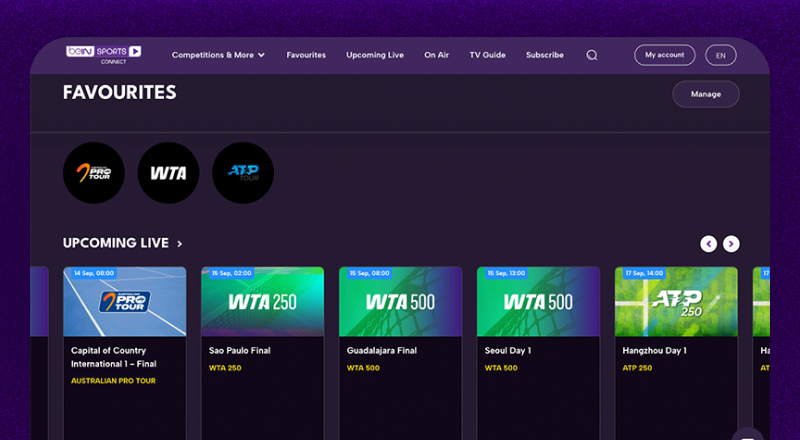
Task: Open the Guadalajara Final WTA 500 thumbnail
Action: (x=401, y=302)
